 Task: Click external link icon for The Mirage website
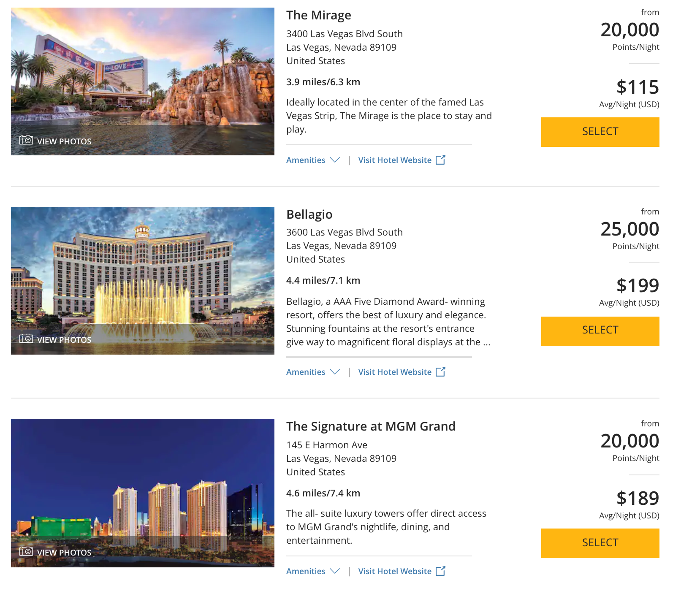pyautogui.click(x=440, y=160)
